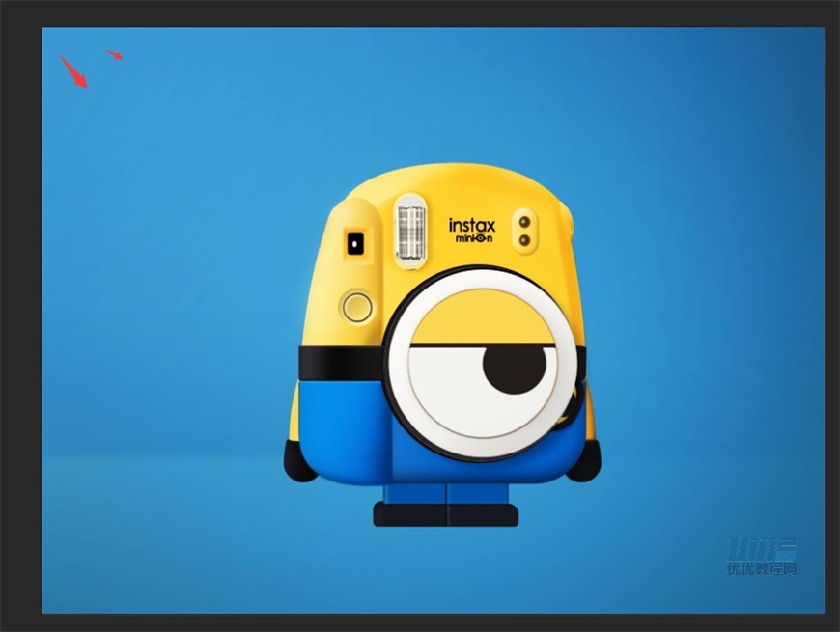Click the black pupil of the minion eye lens
This screenshot has height=632, width=840.
[515, 370]
